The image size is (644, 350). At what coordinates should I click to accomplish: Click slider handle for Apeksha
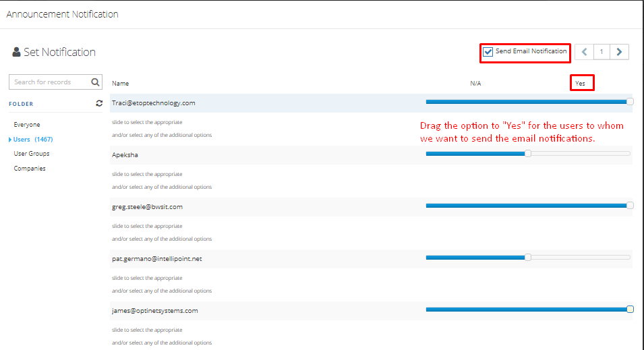click(528, 153)
